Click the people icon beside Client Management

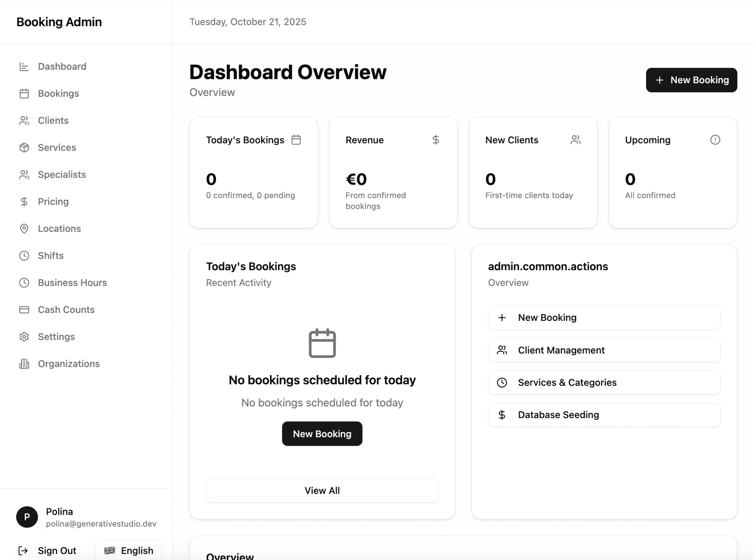502,350
